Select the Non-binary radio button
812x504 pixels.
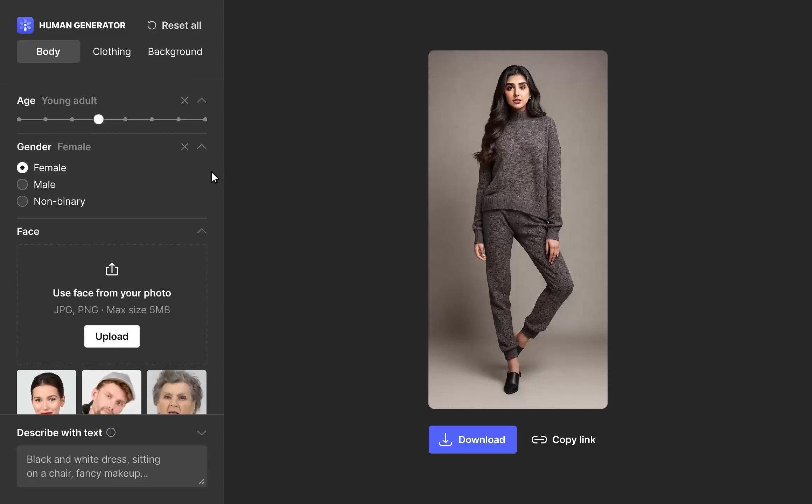(x=21, y=201)
